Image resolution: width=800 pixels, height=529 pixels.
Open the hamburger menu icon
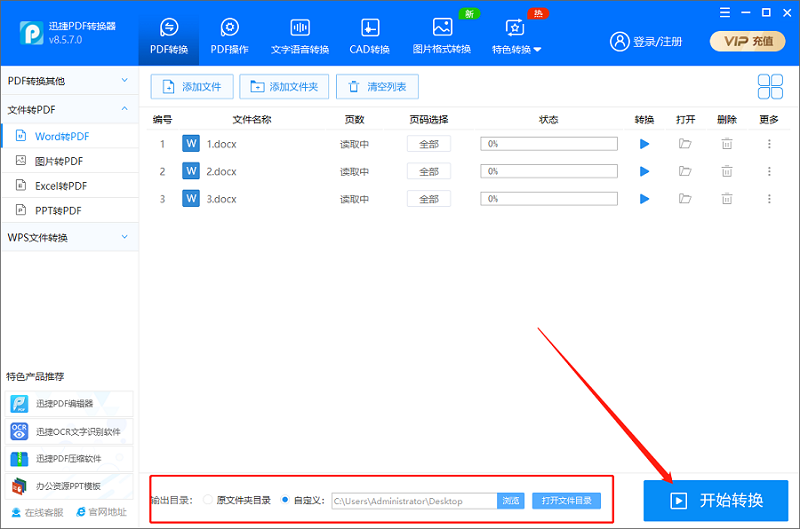[725, 13]
